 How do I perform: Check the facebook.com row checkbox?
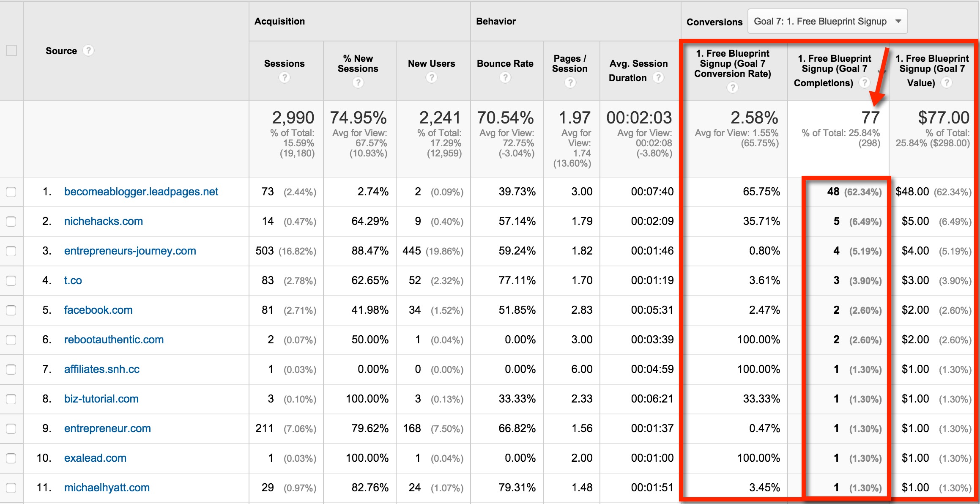tap(11, 310)
